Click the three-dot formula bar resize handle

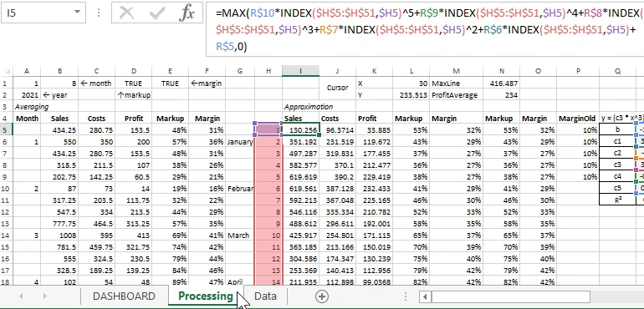[x=99, y=13]
